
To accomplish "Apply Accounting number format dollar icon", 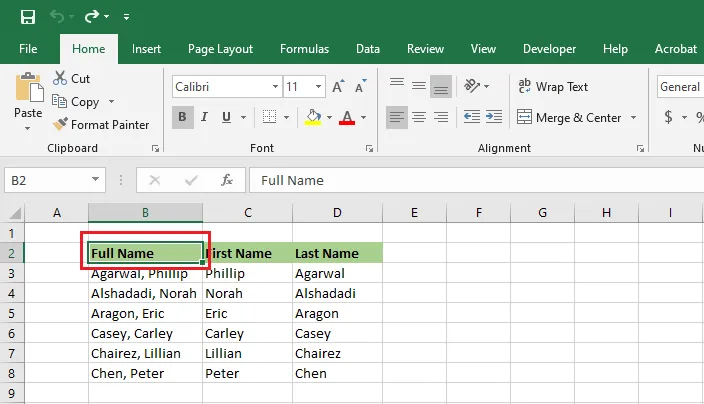I will tap(669, 117).
